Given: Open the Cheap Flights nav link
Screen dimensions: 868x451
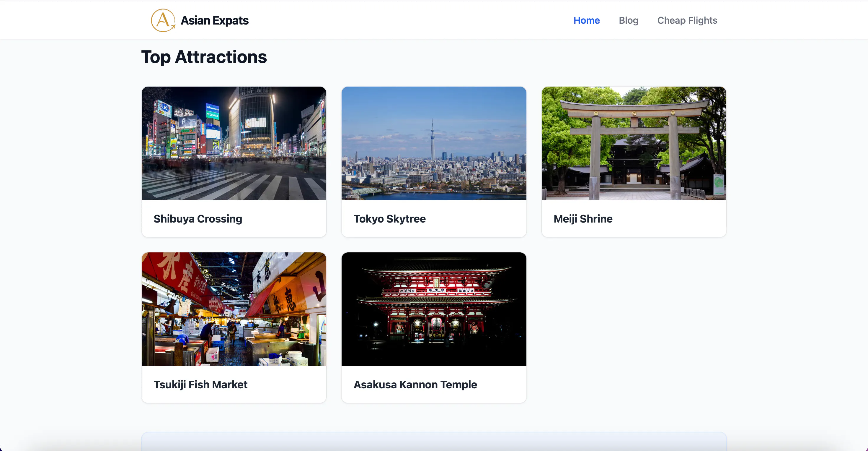Looking at the screenshot, I should pyautogui.click(x=687, y=20).
